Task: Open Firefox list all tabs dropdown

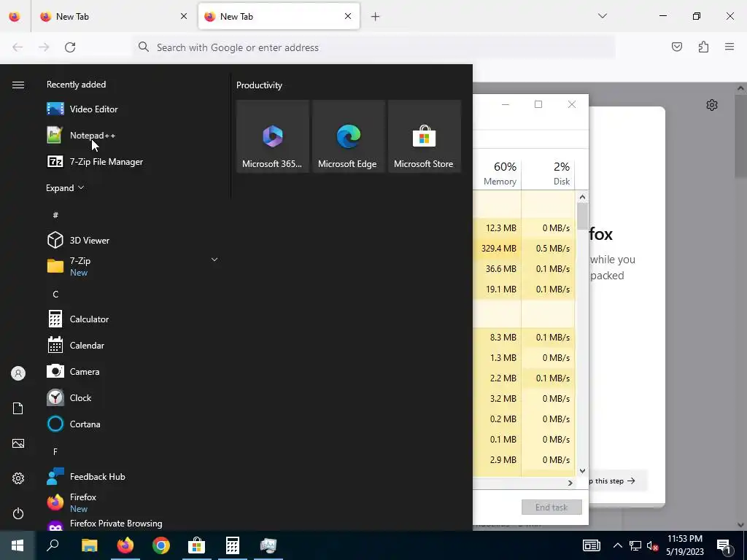Action: [602, 16]
